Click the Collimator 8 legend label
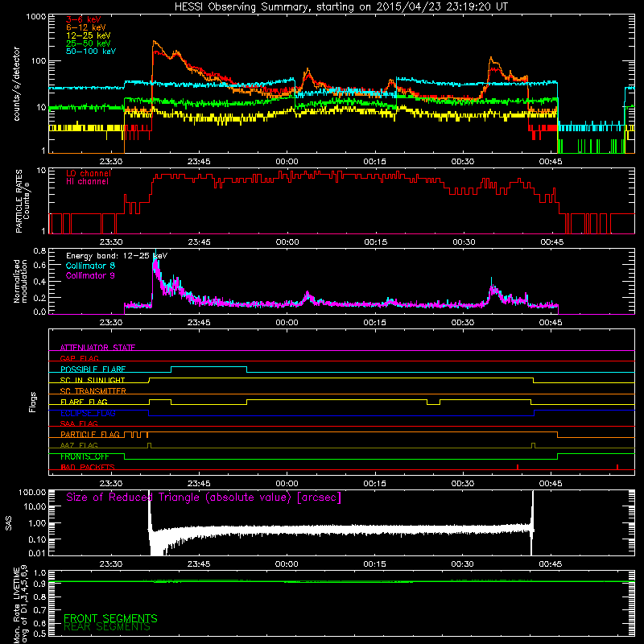The width and height of the screenshot is (644, 644). coord(90,266)
